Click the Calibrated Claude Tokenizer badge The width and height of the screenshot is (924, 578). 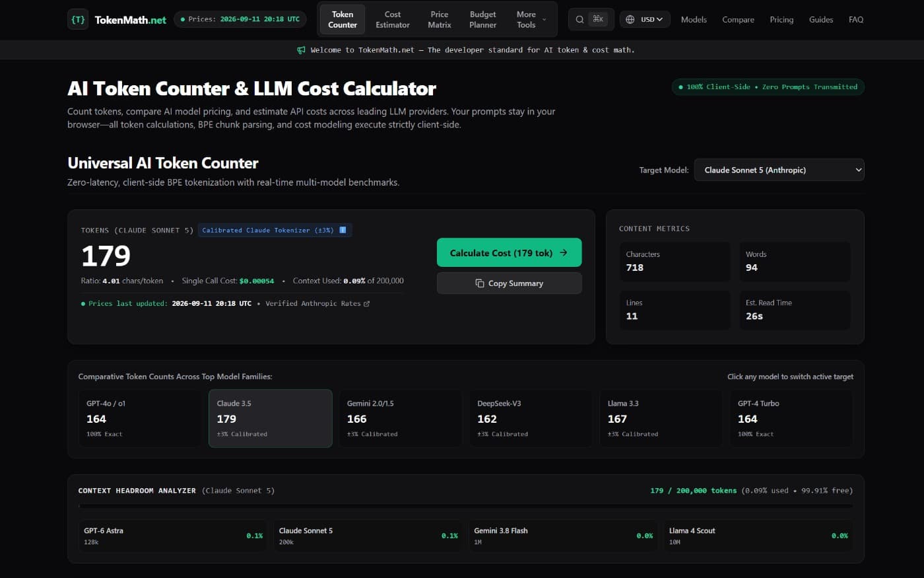(x=274, y=230)
